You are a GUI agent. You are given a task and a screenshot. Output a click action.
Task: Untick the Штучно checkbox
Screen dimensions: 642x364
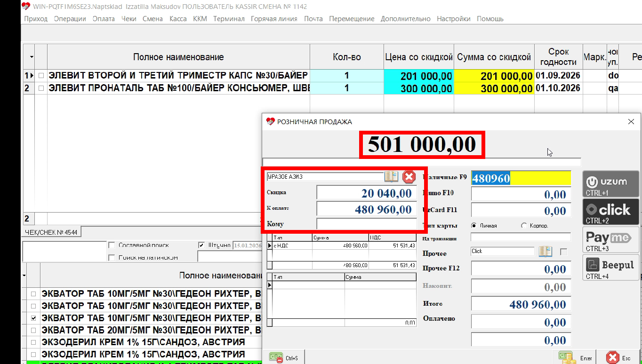[x=201, y=245]
